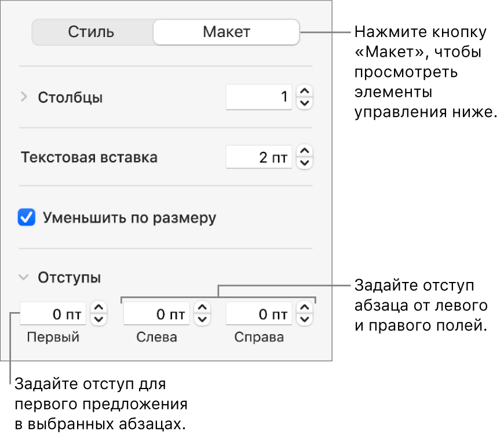Expand the Столбцы section chevron

[x=24, y=97]
